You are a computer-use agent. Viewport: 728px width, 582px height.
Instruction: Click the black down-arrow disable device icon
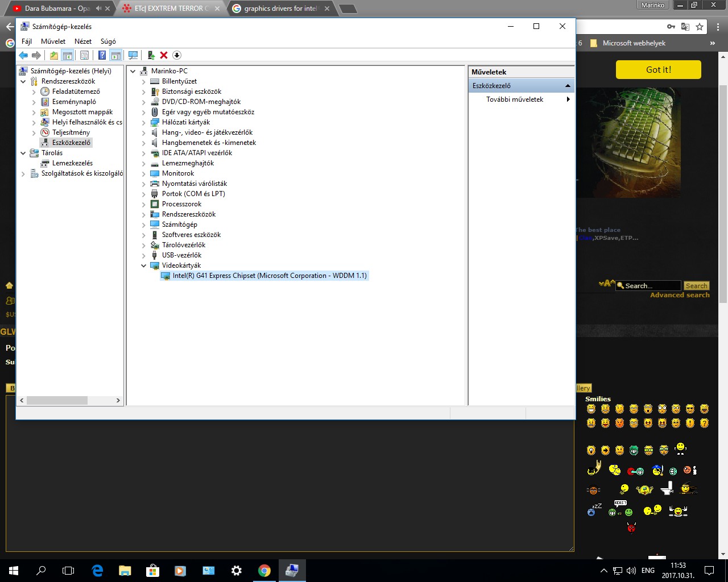[177, 55]
